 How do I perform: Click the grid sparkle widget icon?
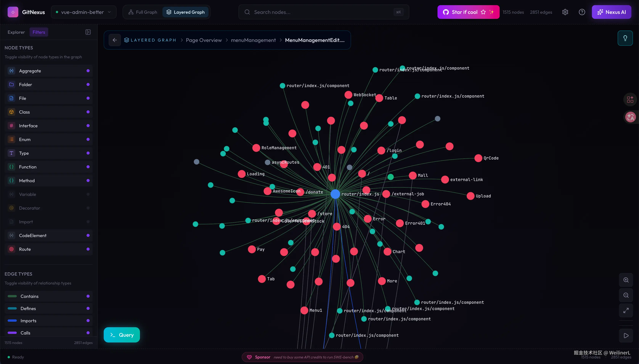630,99
